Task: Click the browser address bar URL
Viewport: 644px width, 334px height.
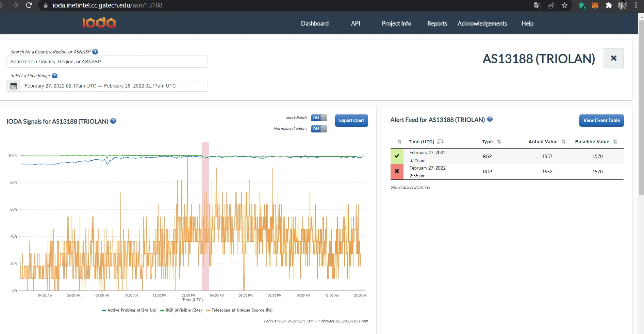Action: click(x=108, y=5)
